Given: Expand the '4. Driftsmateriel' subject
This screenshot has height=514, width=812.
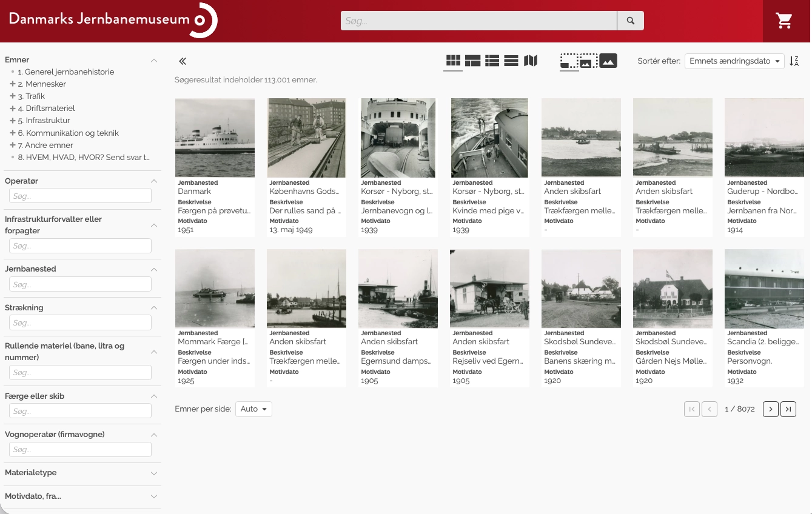Looking at the screenshot, I should point(13,108).
